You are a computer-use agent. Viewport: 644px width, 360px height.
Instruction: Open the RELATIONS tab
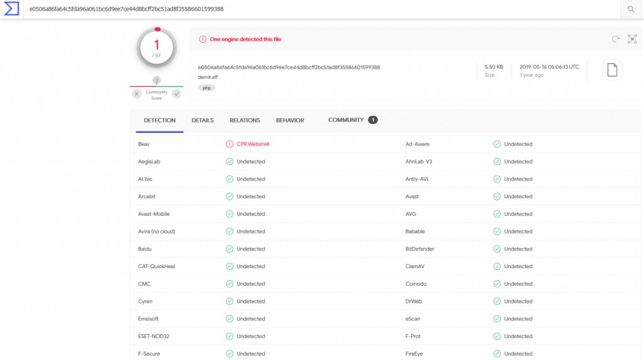coord(245,120)
